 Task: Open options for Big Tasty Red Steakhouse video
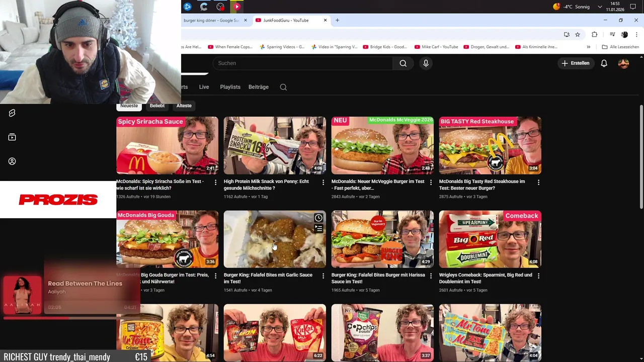538,183
